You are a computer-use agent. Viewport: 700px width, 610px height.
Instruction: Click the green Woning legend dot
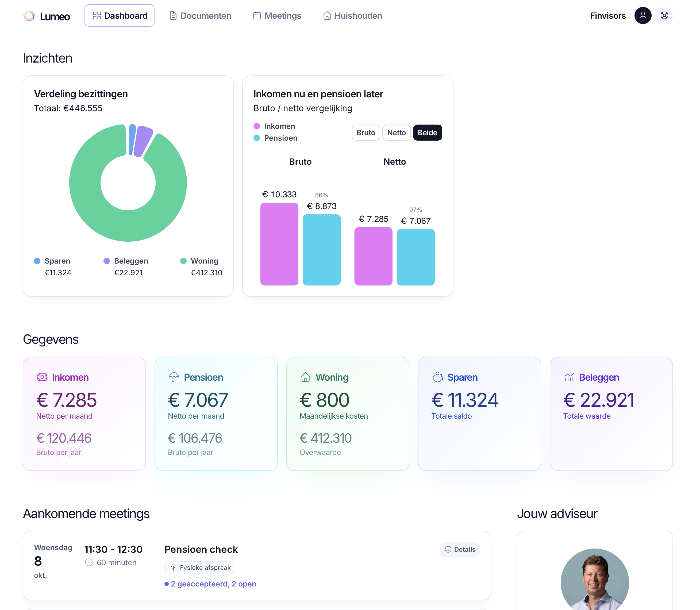(x=183, y=261)
